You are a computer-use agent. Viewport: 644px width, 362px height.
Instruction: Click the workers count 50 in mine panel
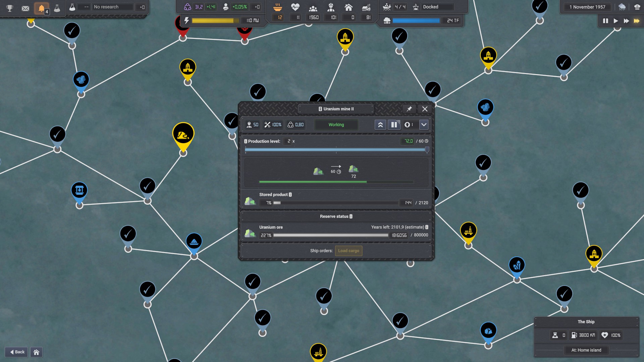click(x=253, y=125)
